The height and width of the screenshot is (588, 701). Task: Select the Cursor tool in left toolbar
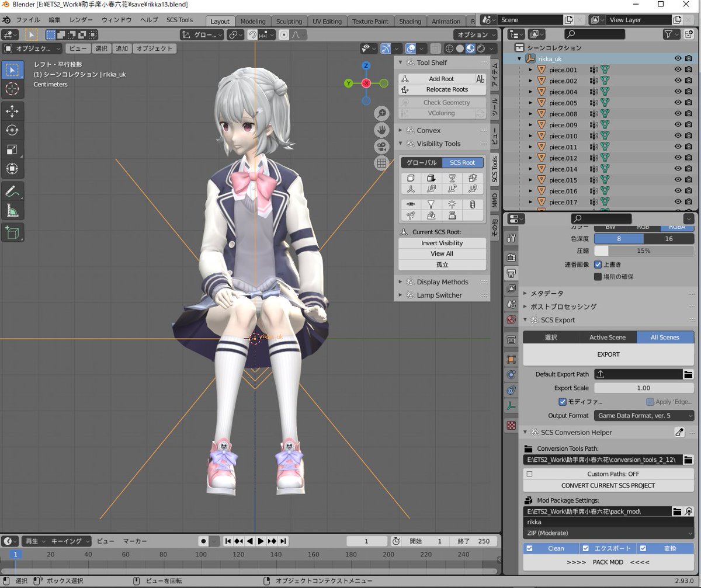tap(12, 89)
